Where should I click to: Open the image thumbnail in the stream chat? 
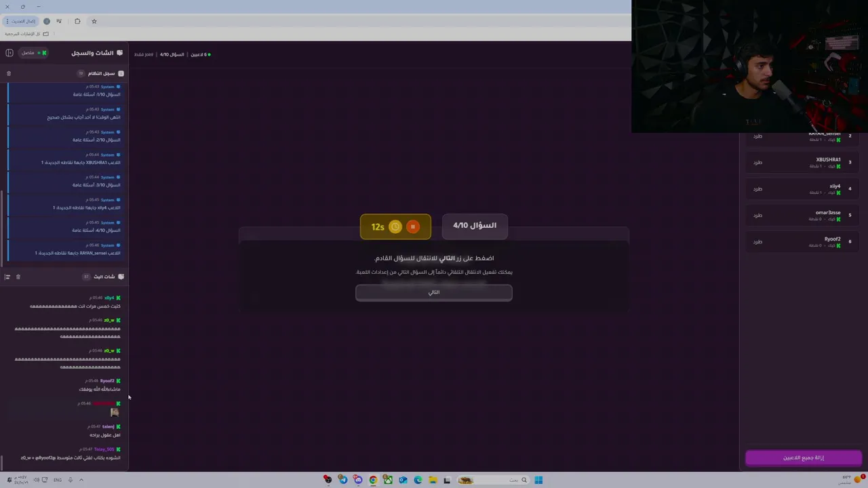(x=115, y=412)
